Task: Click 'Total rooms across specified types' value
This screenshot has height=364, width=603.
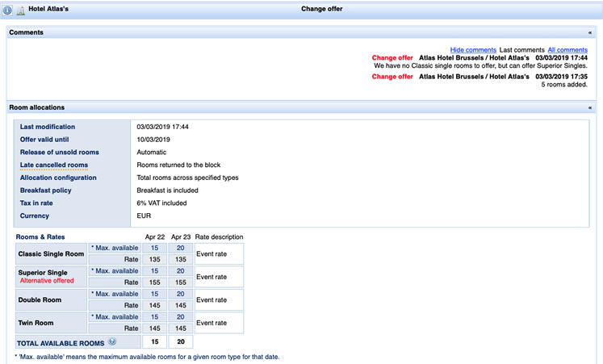Action: point(187,178)
